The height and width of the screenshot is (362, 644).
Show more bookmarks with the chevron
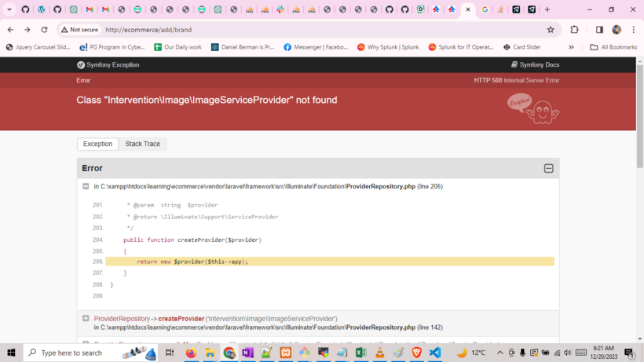point(571,47)
